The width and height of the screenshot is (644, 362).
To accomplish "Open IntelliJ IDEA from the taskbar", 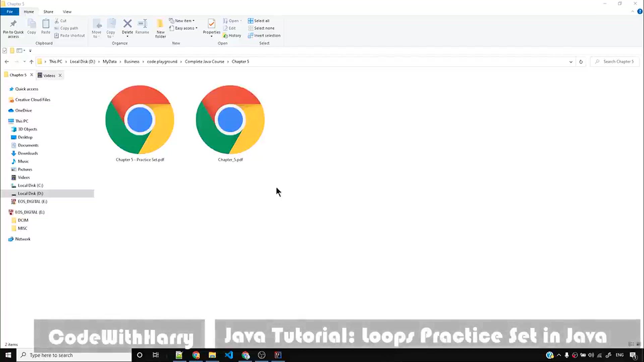I will point(278,355).
